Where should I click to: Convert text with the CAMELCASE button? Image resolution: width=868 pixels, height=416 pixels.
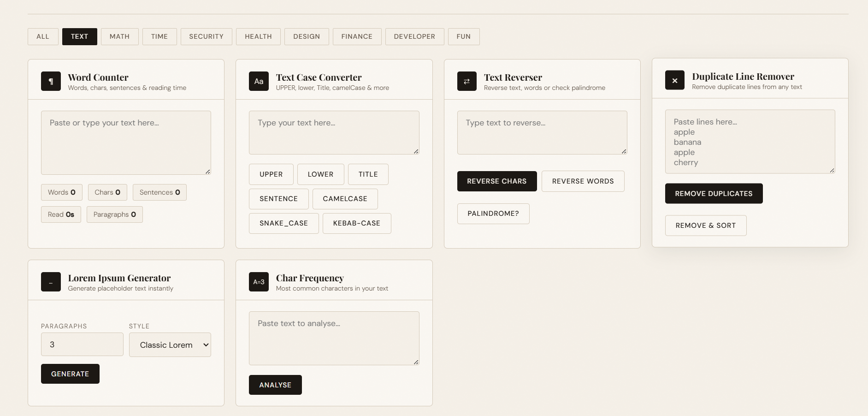pos(345,199)
